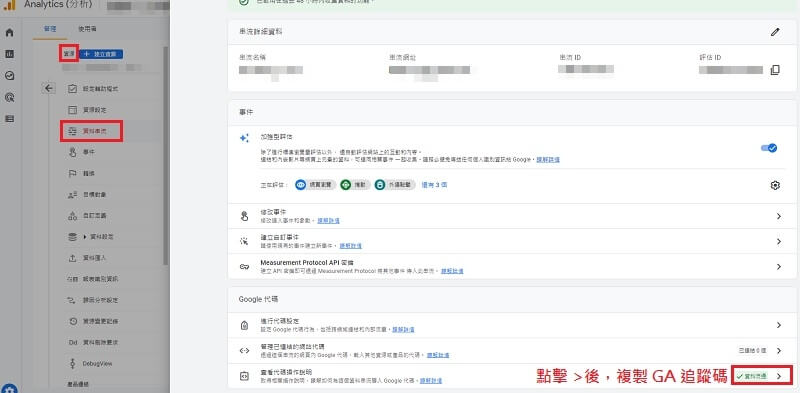The height and width of the screenshot is (393, 800).
Task: Open 瞭解詳情 link under 建立自訂事件
Action: tap(351, 245)
